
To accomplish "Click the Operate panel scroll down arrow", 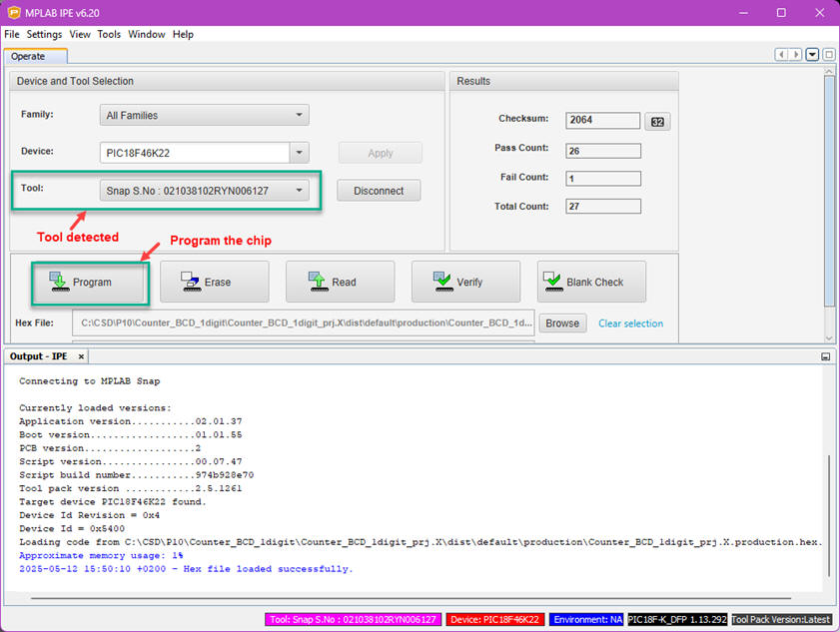I will point(829,337).
